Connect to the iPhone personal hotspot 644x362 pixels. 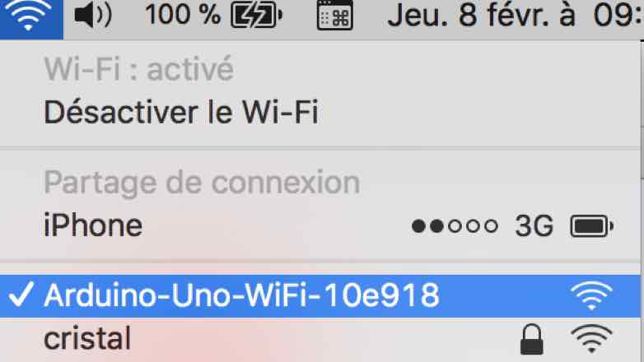(320, 225)
